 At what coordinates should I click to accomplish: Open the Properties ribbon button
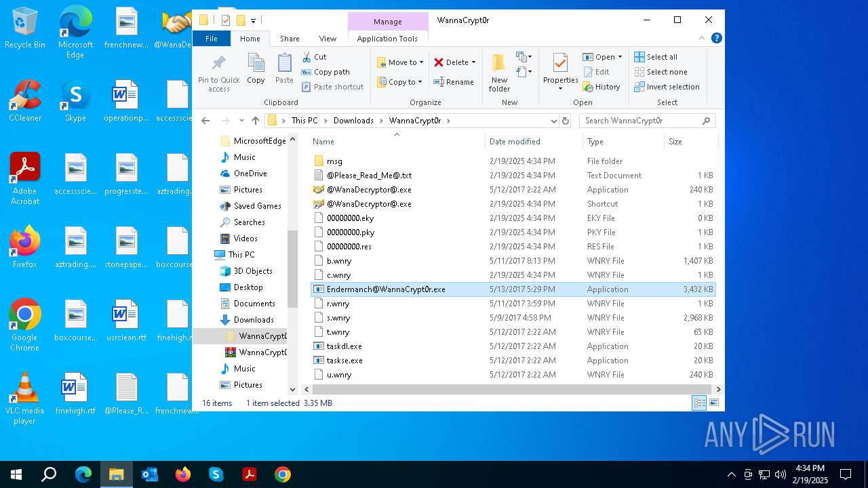click(x=560, y=73)
